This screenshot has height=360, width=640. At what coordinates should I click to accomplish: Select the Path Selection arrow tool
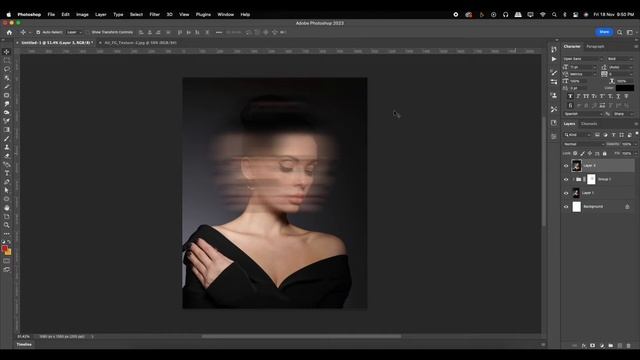click(x=7, y=190)
